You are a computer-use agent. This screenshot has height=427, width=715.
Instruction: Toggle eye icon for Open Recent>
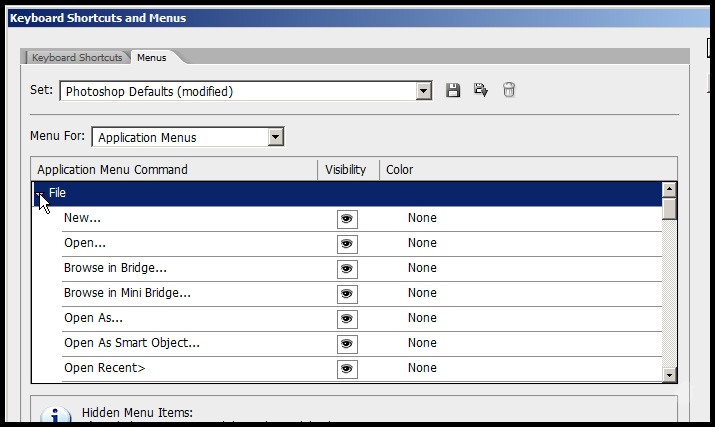pos(347,368)
